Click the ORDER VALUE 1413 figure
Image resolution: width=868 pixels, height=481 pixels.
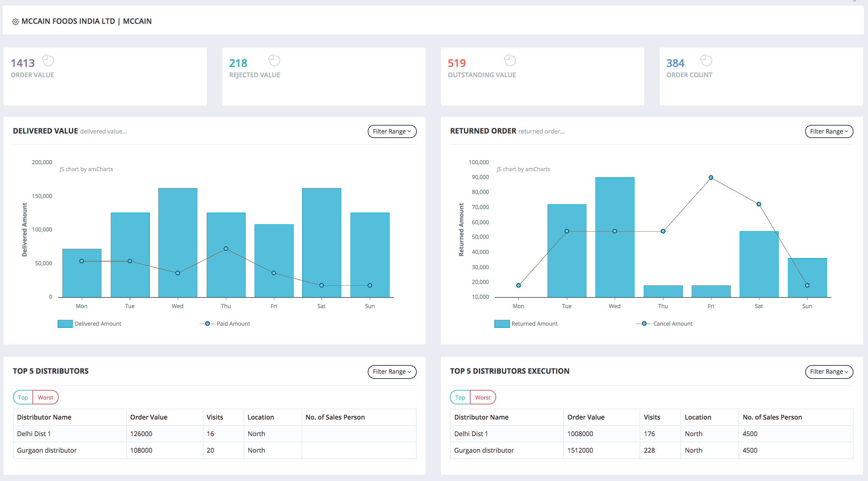23,63
